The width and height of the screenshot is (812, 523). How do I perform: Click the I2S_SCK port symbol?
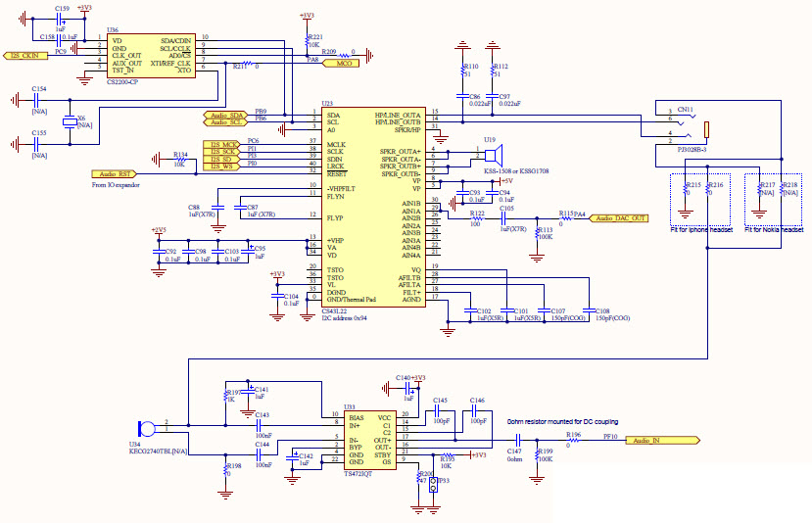(221, 152)
